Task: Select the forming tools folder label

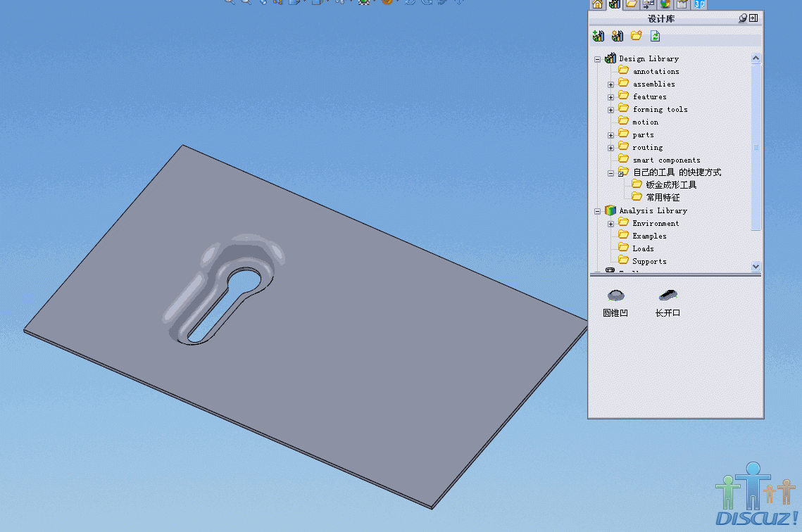Action: click(x=660, y=109)
